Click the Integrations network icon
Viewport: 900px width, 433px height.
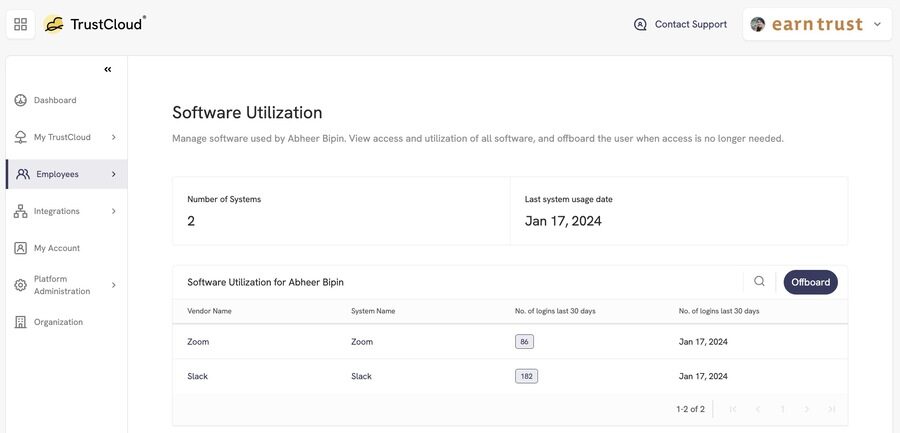[x=21, y=211]
